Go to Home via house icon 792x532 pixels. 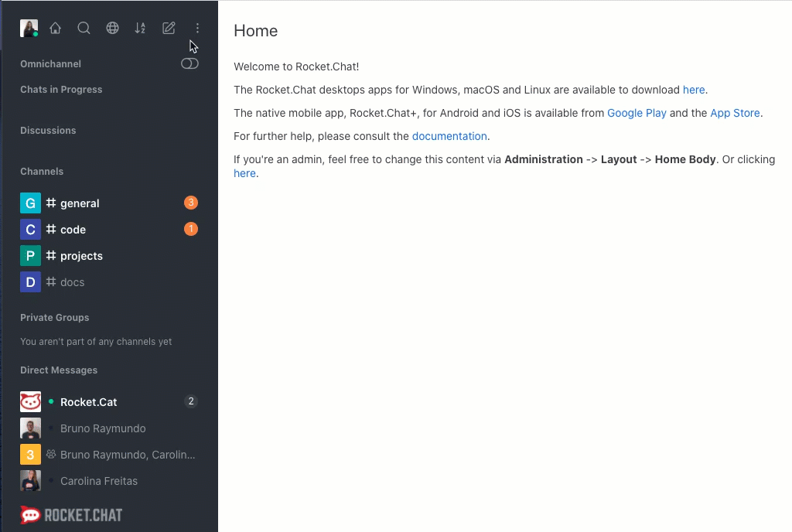pos(56,29)
